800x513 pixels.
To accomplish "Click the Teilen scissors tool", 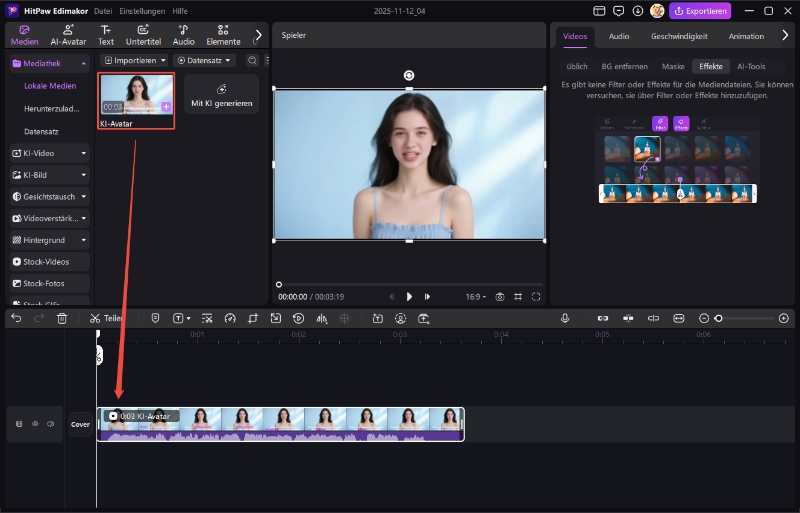I will coord(106,319).
